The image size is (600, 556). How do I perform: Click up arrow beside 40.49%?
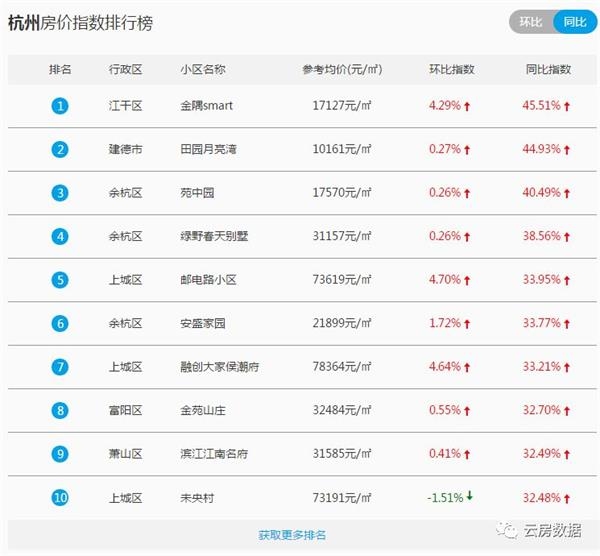567,194
